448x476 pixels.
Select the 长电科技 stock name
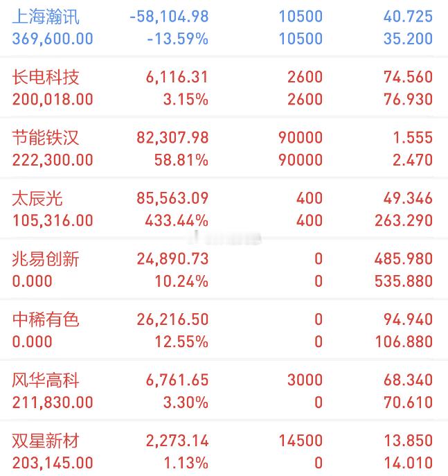pyautogui.click(x=46, y=77)
